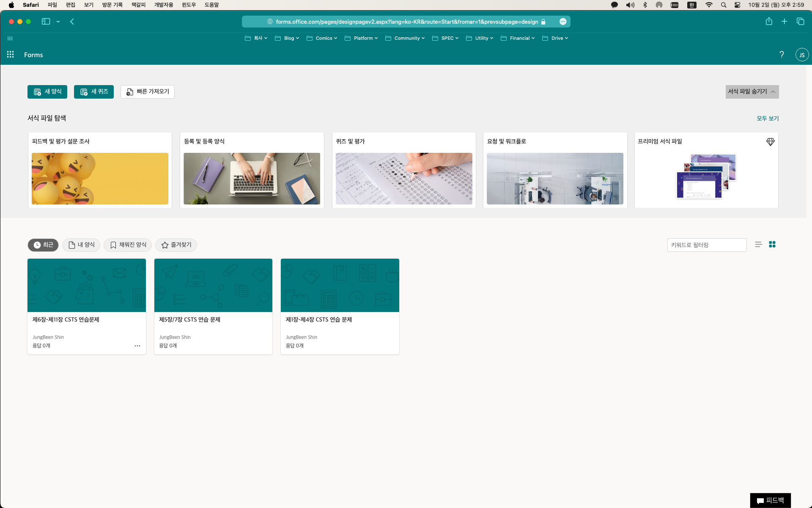Click the 모두 보기 link
Screen dimensions: 812x508
767,119
